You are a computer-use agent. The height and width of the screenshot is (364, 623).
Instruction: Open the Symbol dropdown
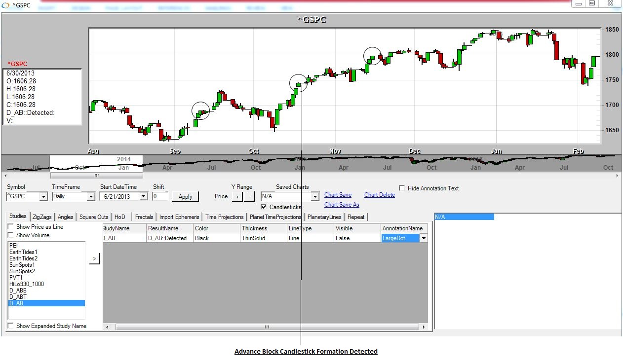43,197
